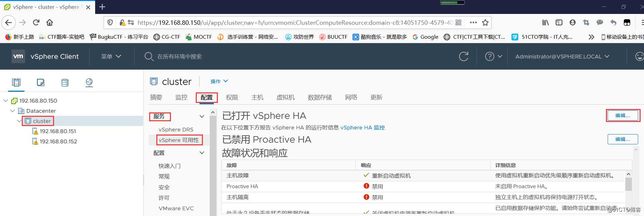Click the vm logo in header
Viewport: 644px width, 216px height.
pyautogui.click(x=18, y=56)
